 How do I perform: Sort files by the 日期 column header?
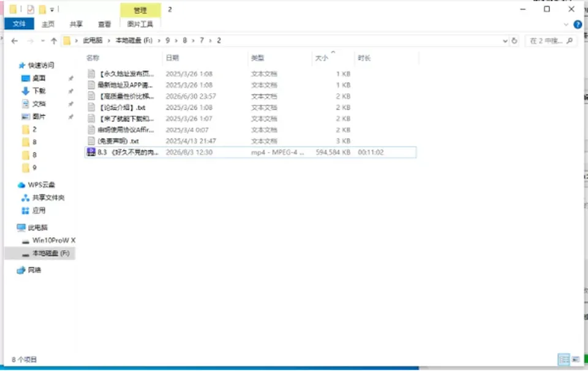[x=172, y=58]
